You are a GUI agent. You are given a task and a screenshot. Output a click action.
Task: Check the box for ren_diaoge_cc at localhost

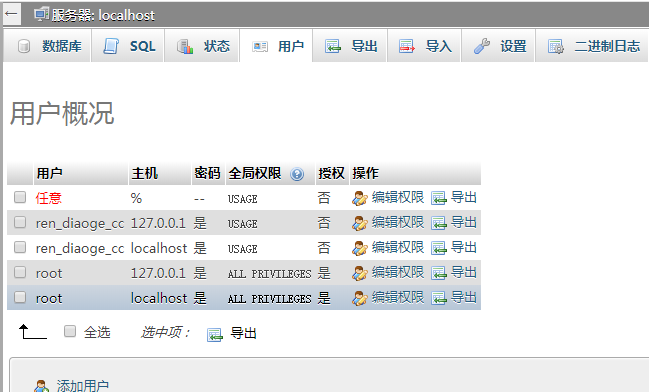(x=20, y=247)
